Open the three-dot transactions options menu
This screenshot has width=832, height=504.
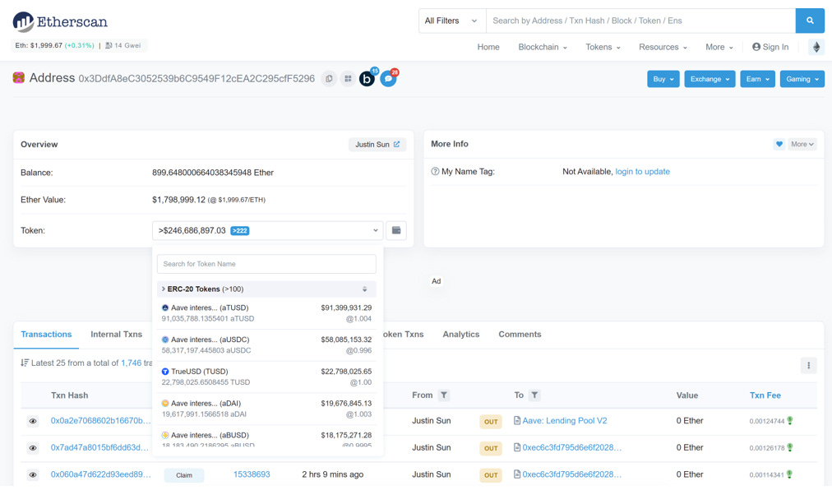point(809,365)
